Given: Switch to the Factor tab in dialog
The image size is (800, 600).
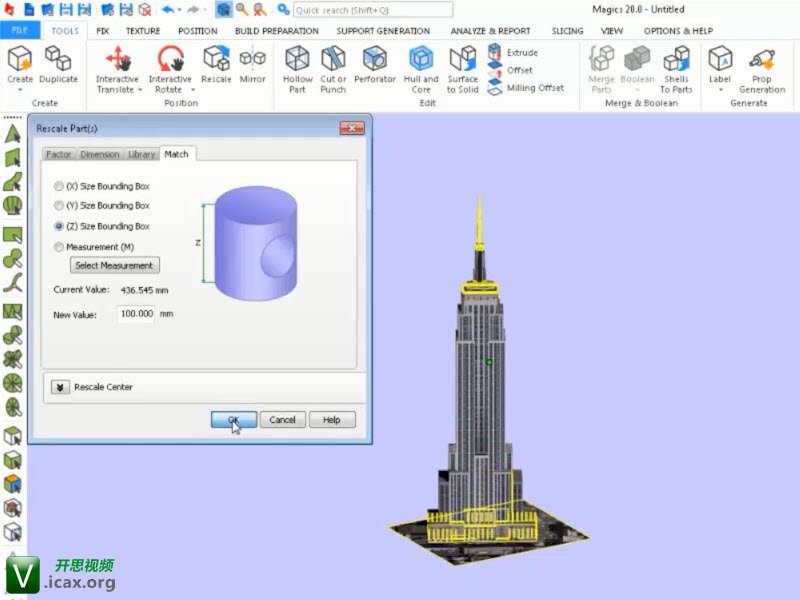Looking at the screenshot, I should coord(59,154).
